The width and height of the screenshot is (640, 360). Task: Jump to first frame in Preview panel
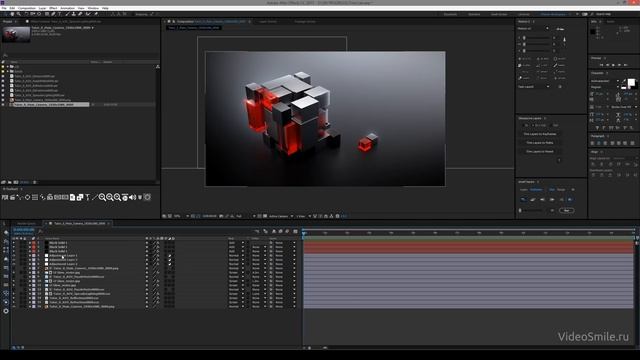click(601, 65)
